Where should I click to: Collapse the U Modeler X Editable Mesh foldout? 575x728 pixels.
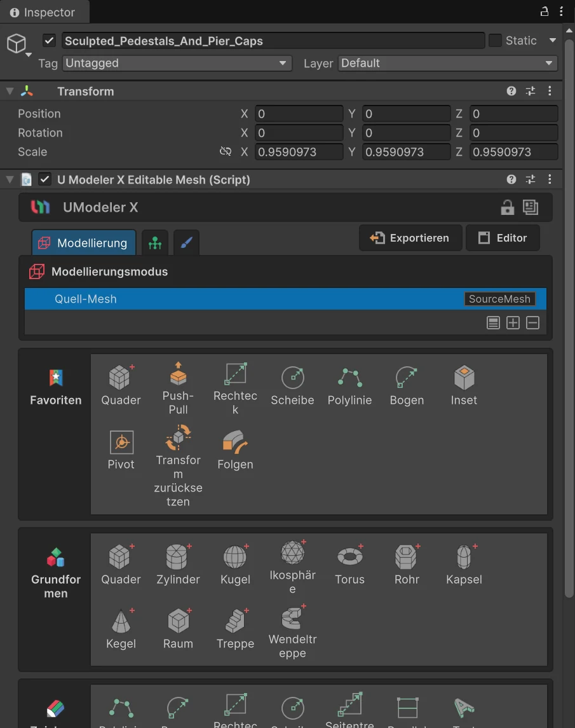pyautogui.click(x=10, y=179)
